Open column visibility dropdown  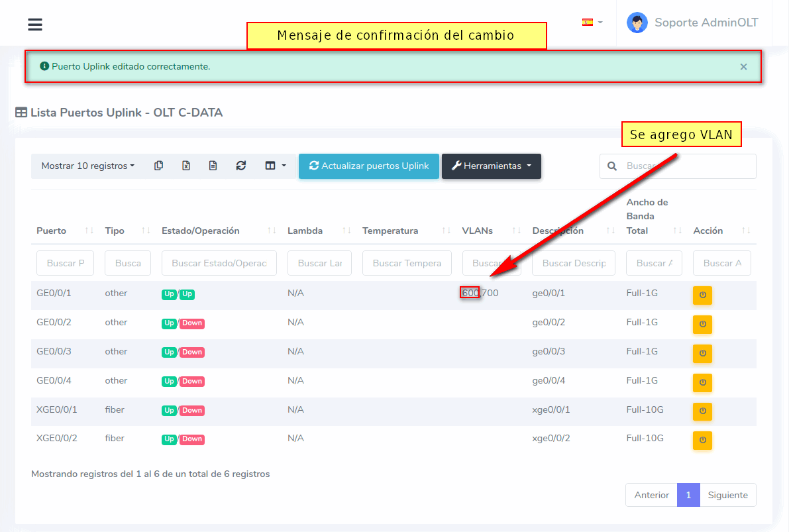point(275,166)
